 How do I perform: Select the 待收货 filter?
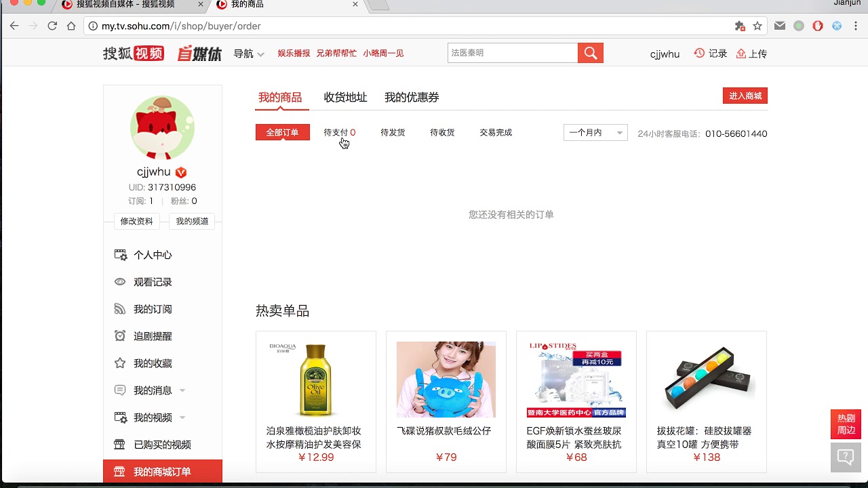click(442, 132)
